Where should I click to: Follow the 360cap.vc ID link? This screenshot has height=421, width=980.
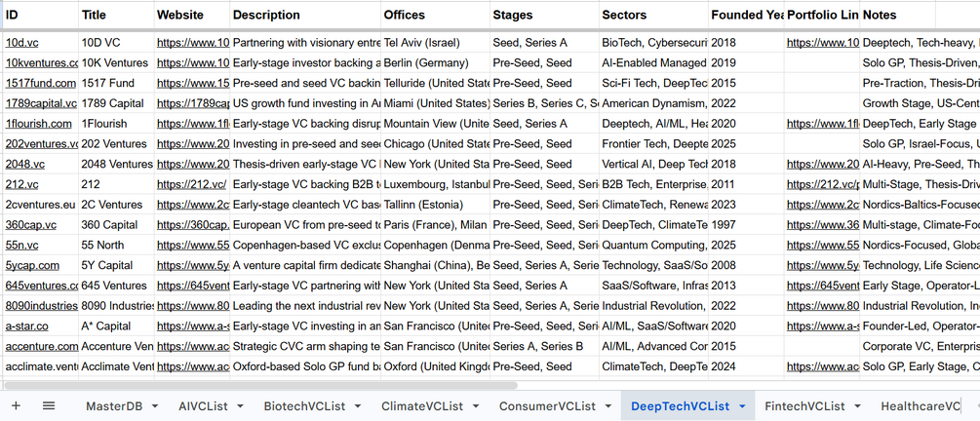[x=31, y=225]
